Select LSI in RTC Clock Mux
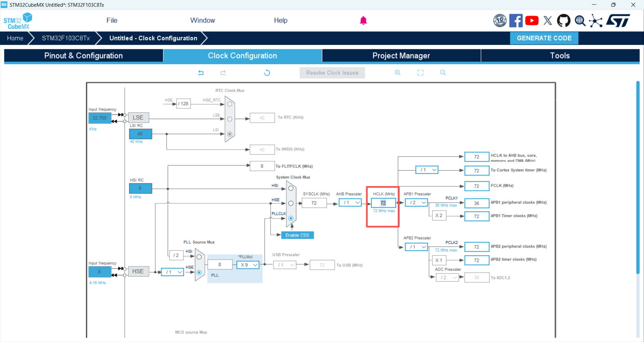644x342 pixels. point(230,134)
